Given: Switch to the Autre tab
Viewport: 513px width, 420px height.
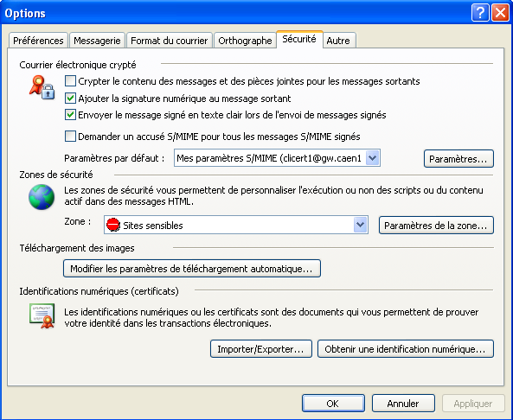Looking at the screenshot, I should point(338,41).
